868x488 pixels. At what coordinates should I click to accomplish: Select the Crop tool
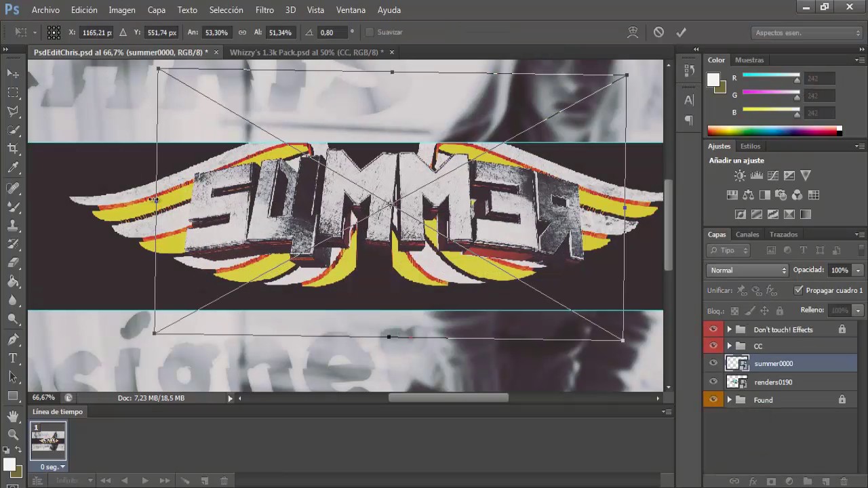13,149
